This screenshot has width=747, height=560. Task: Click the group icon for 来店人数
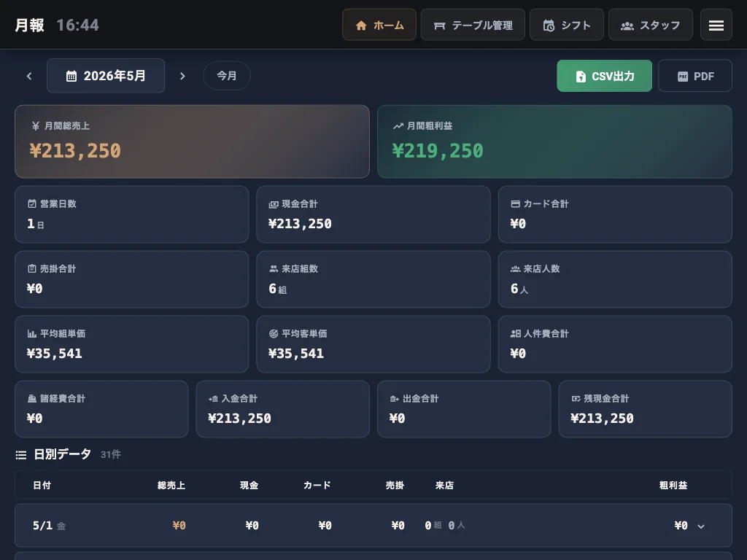[515, 269]
